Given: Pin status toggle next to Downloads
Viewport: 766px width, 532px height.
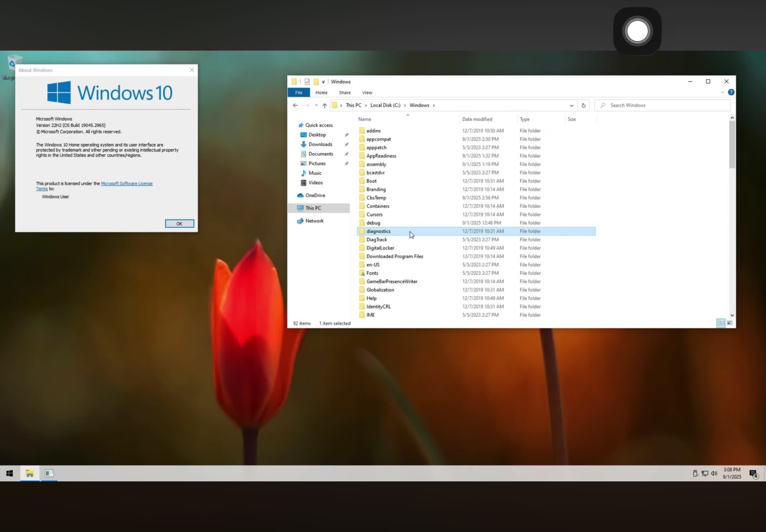Looking at the screenshot, I should [x=347, y=144].
